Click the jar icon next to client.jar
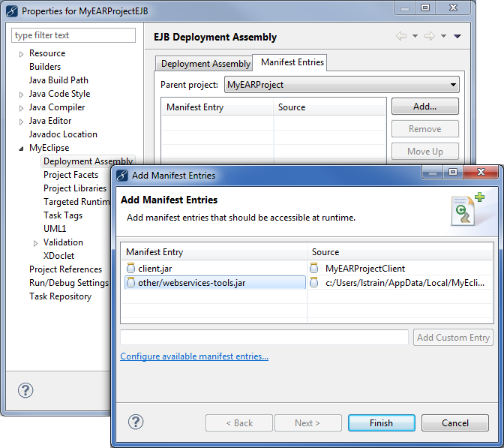Image resolution: width=504 pixels, height=448 pixels. [130, 268]
